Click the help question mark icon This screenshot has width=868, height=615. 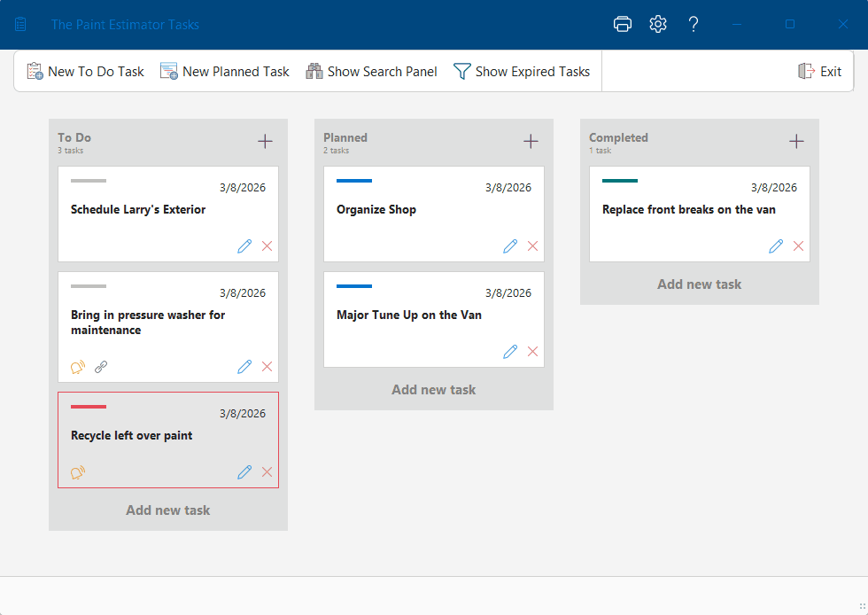[x=694, y=24]
